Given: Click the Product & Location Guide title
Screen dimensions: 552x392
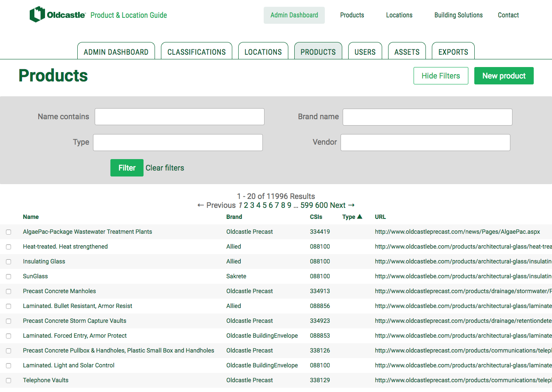Looking at the screenshot, I should pyautogui.click(x=129, y=15).
